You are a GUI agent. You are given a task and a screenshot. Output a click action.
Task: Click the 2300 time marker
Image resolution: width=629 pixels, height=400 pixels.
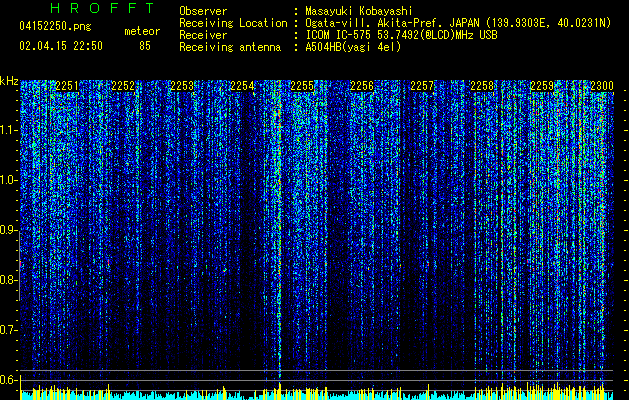point(602,86)
